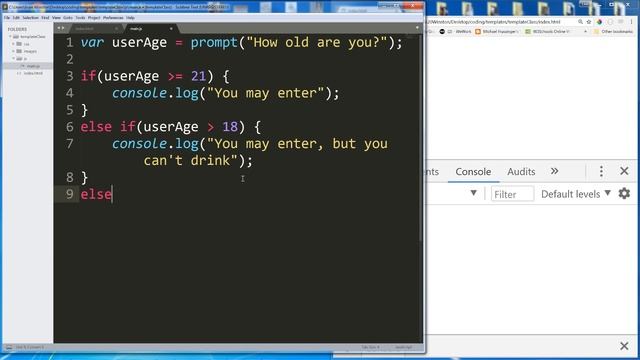Select index.html in the sidebar tree
Viewport: 640px width, 360px height.
coord(33,73)
